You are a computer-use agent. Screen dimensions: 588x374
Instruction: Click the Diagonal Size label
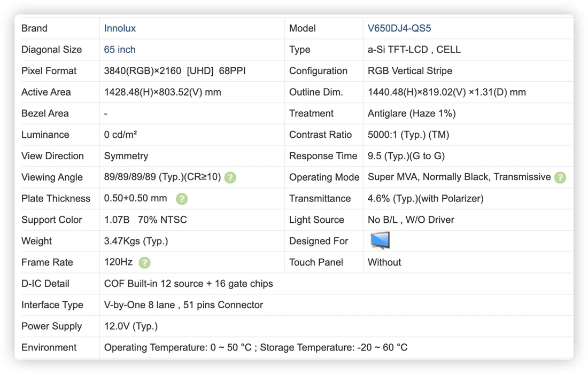coord(51,50)
